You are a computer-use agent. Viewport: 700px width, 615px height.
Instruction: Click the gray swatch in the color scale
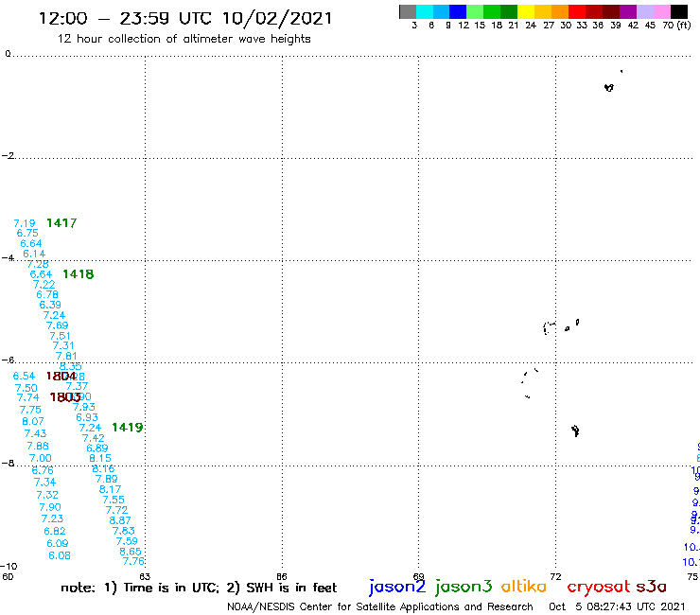pyautogui.click(x=408, y=11)
